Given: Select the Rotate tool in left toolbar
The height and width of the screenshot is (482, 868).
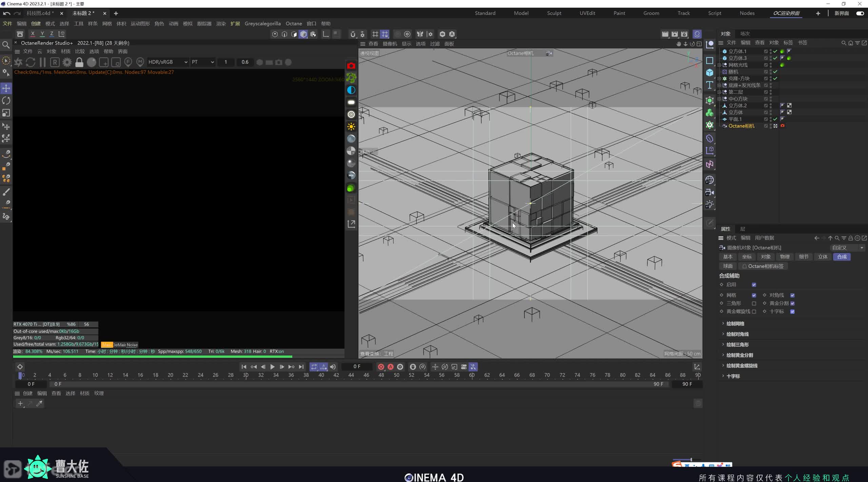Looking at the screenshot, I should [x=6, y=101].
